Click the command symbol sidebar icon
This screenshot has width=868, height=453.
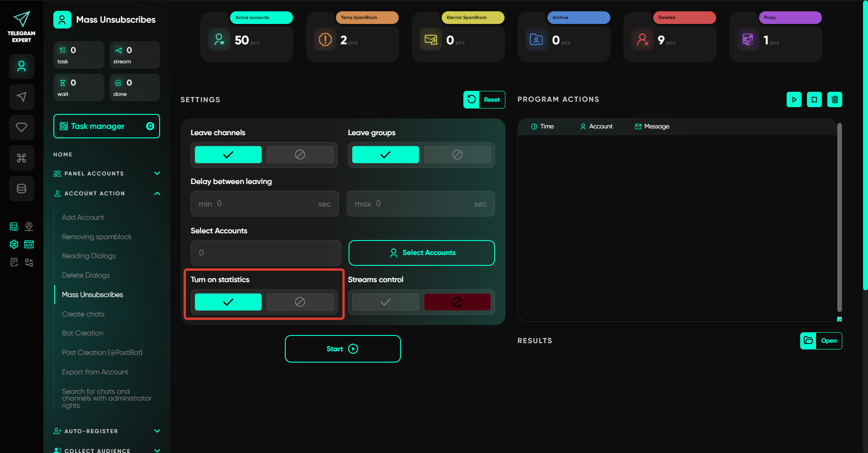[21, 158]
